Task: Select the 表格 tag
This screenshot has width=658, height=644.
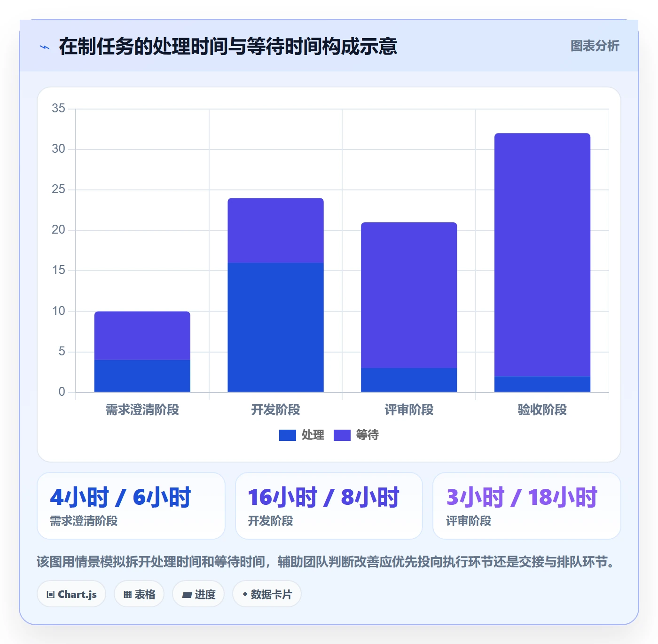Action: 139,594
